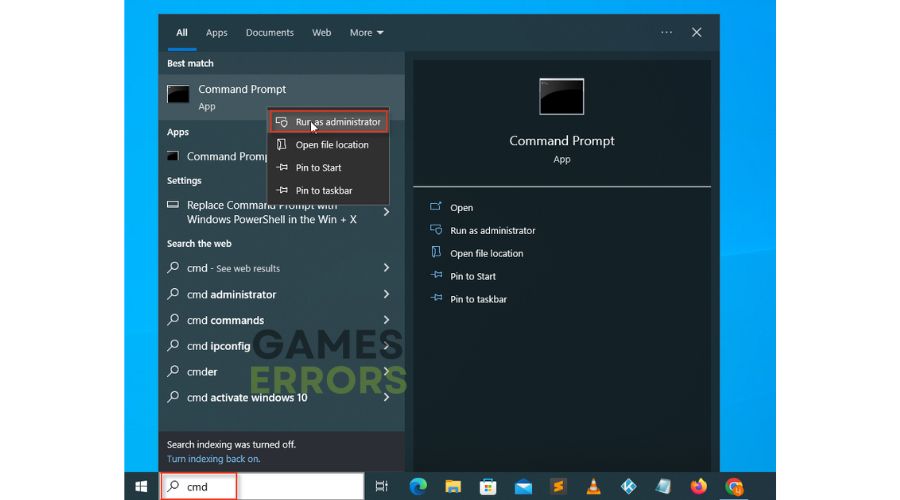Switch to the Apps search tab
This screenshot has height=500, width=900.
tap(216, 33)
